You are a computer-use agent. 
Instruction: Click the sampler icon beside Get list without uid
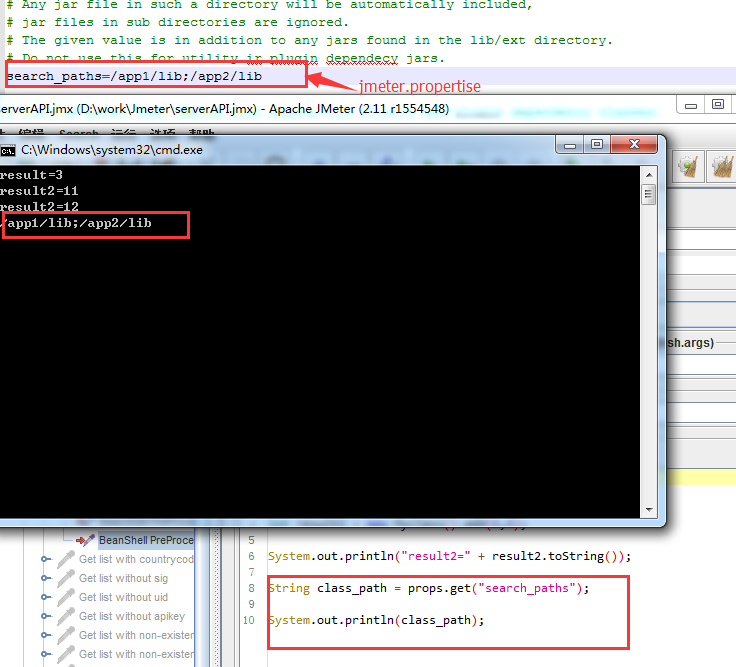pyautogui.click(x=66, y=597)
